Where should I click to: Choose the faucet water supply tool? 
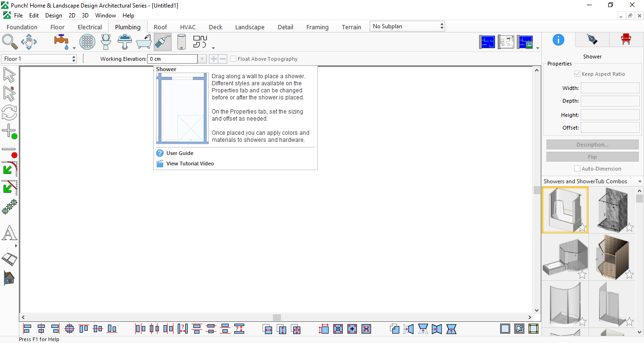[x=62, y=42]
